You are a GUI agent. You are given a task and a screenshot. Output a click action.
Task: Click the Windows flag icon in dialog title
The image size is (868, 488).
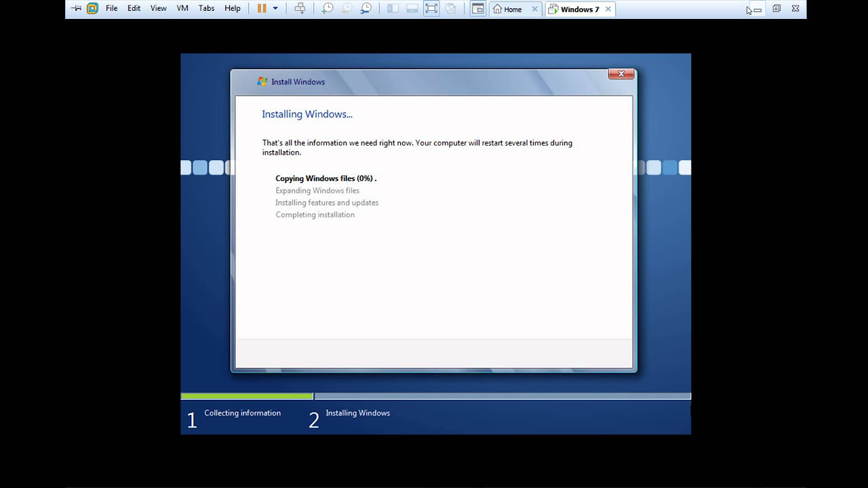click(x=262, y=81)
